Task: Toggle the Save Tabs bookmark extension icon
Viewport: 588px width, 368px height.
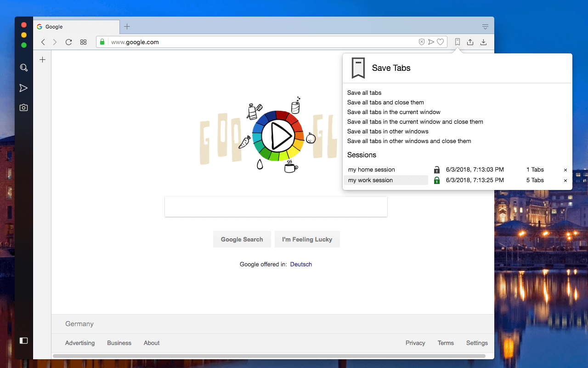Action: [x=458, y=42]
